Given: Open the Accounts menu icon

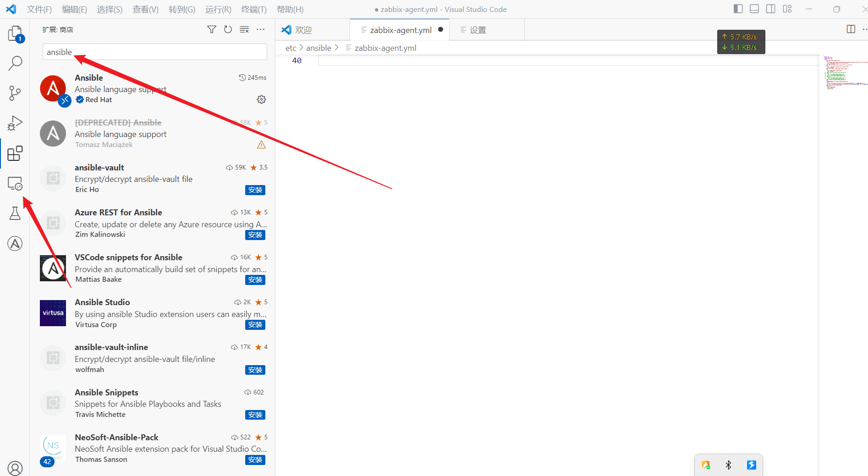Looking at the screenshot, I should click(x=15, y=468).
